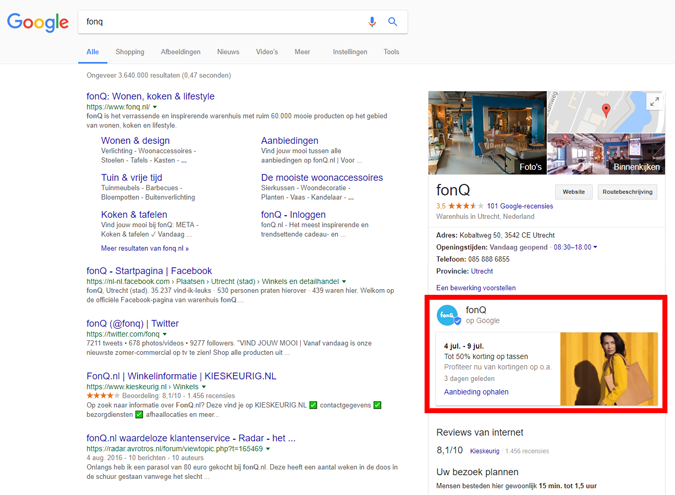Image resolution: width=675 pixels, height=495 pixels.
Task: Click Aanbieding ophalen link
Action: (x=476, y=392)
